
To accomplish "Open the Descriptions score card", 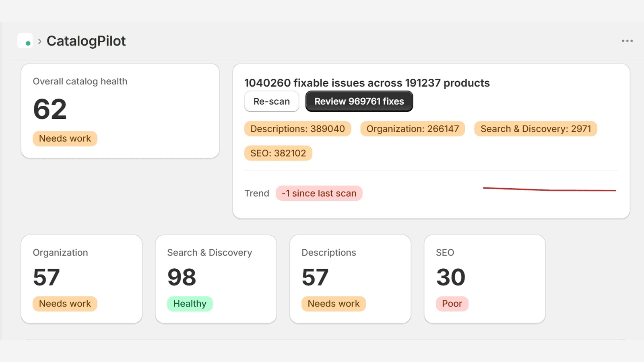I will (x=350, y=279).
